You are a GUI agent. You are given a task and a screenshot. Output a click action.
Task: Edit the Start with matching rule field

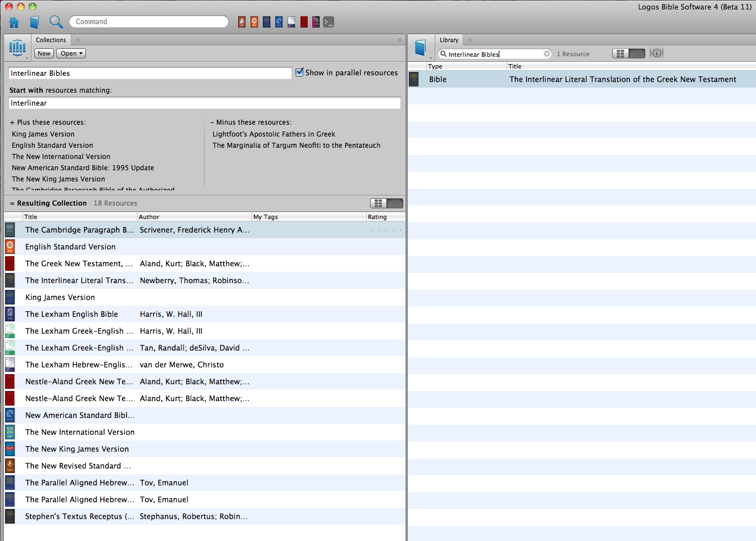[204, 103]
